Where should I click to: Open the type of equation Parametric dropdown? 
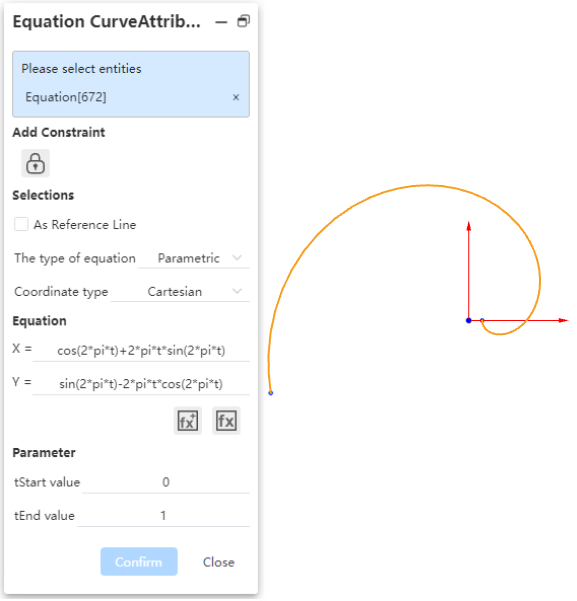click(194, 258)
